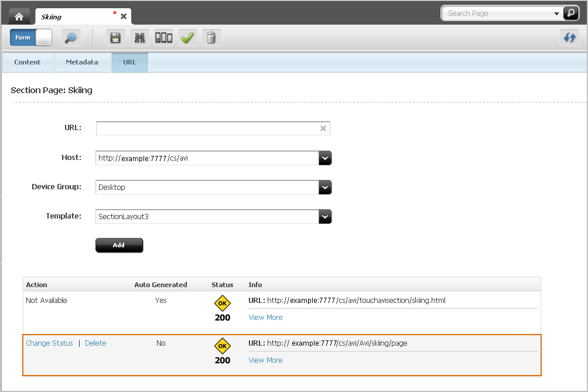Select the 'Not Available' action cell
Screen dimensions: 588x392
tap(46, 301)
